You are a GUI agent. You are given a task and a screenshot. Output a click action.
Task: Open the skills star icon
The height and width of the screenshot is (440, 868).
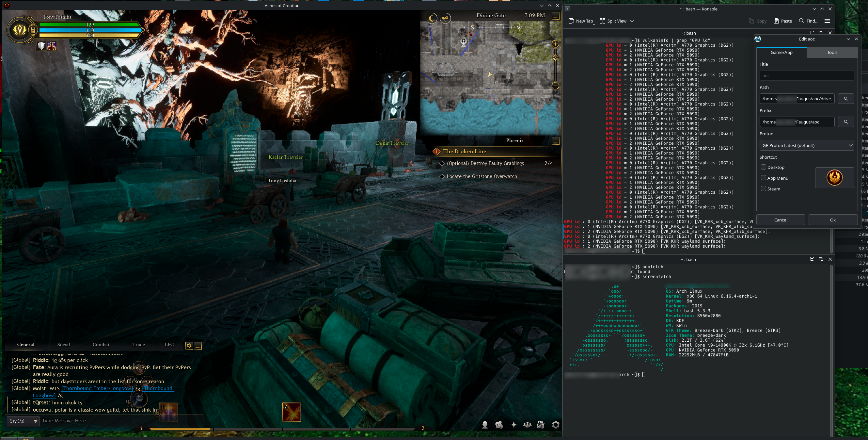[x=513, y=425]
